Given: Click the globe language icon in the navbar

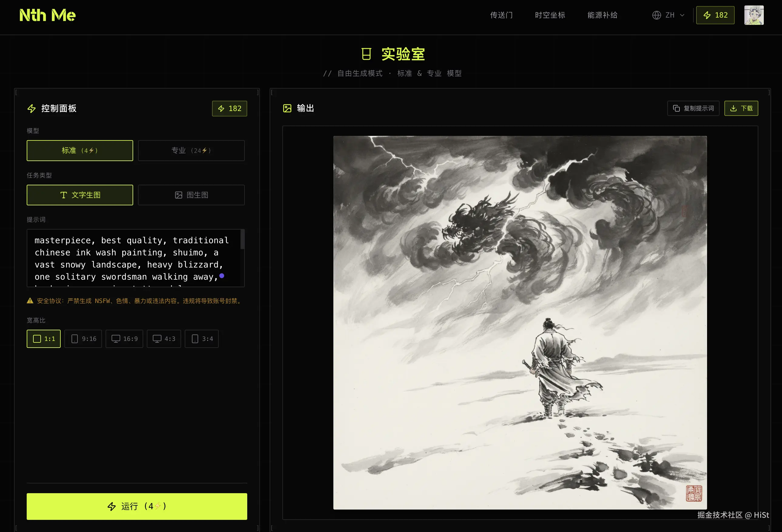Looking at the screenshot, I should (x=656, y=15).
